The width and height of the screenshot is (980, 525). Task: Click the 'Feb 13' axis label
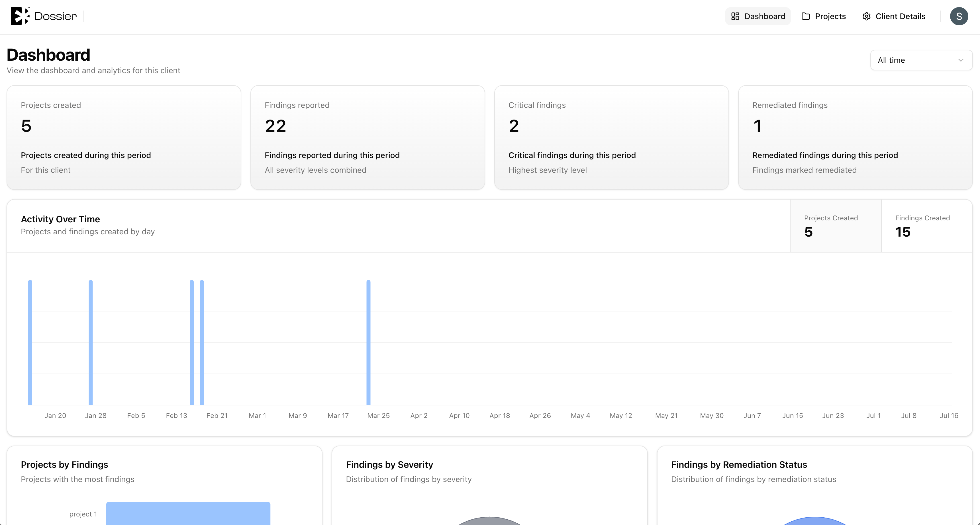[177, 415]
